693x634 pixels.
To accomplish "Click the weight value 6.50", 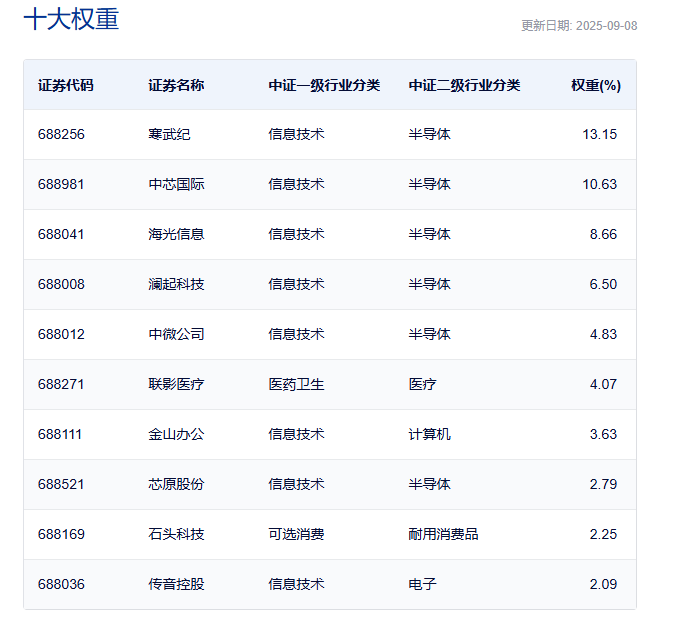I will [x=603, y=284].
